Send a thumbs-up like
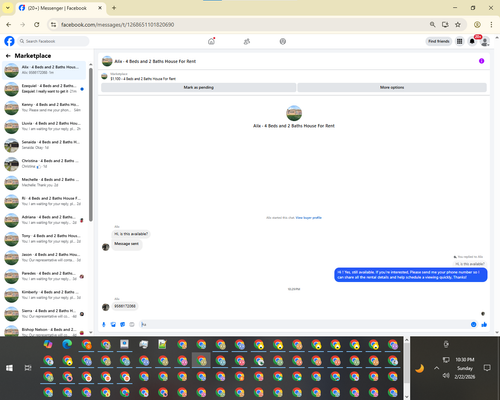The width and height of the screenshot is (500, 400). click(484, 324)
